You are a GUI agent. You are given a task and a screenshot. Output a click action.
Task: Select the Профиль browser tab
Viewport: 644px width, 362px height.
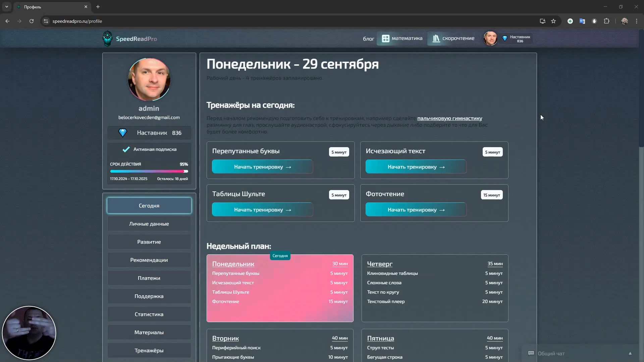tap(52, 7)
